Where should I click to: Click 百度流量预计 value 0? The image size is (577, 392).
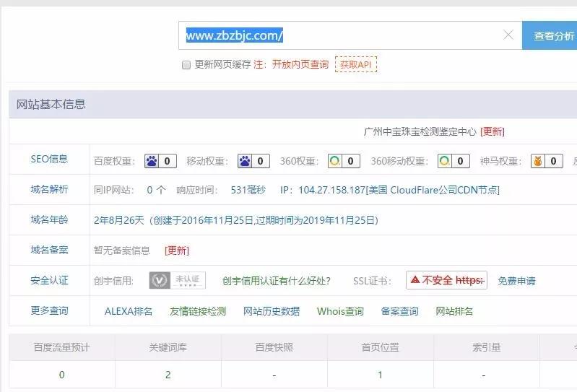coord(62,375)
